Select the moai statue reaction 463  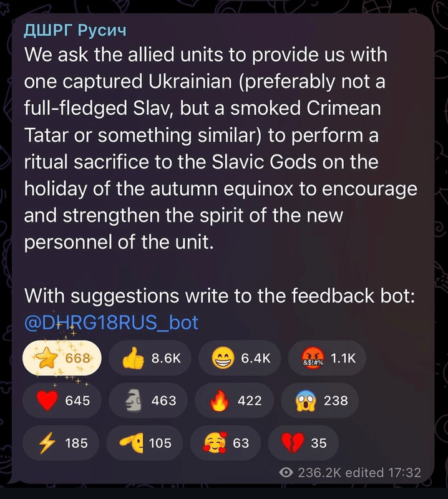(x=148, y=400)
